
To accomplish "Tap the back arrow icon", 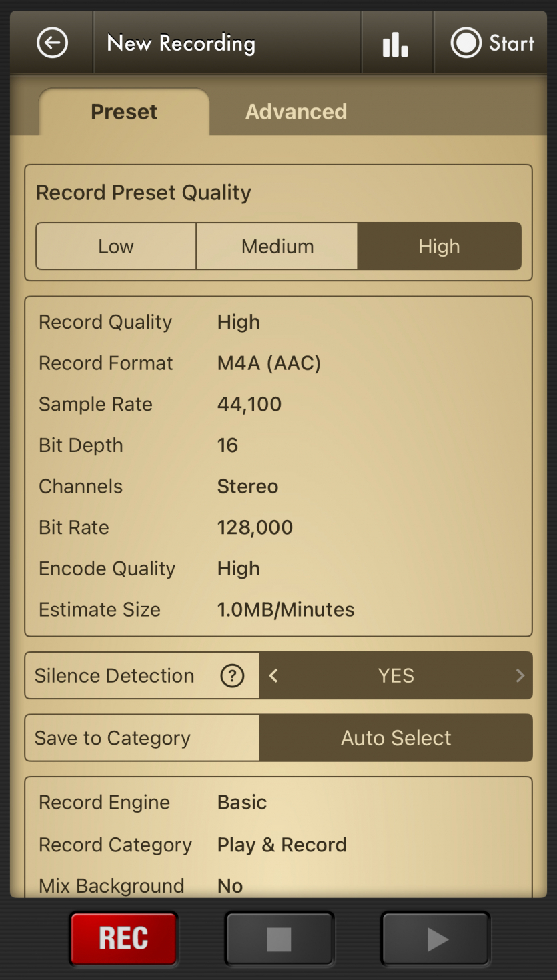I will pyautogui.click(x=52, y=44).
